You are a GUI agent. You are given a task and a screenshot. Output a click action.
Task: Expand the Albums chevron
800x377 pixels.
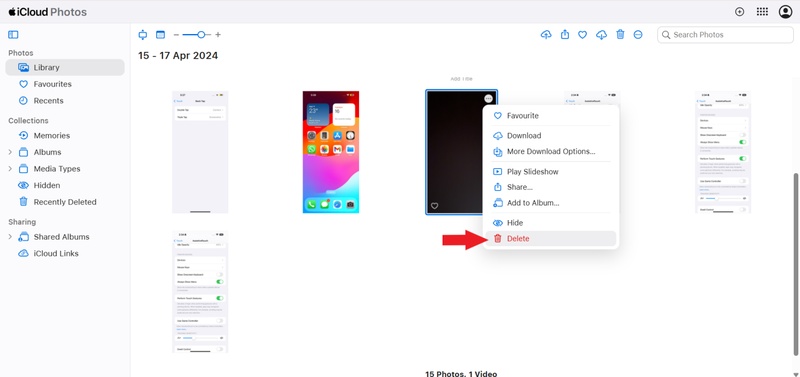(x=10, y=152)
